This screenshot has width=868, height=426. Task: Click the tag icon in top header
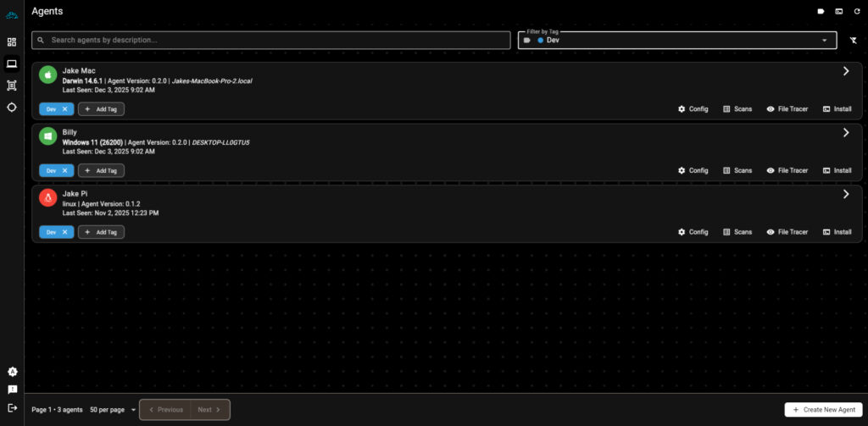coord(821,12)
